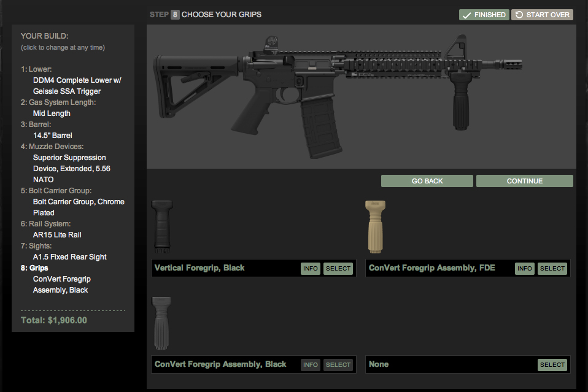Click the 'Vertical Foregrip, Black' name text
Image resolution: width=588 pixels, height=392 pixels.
199,268
